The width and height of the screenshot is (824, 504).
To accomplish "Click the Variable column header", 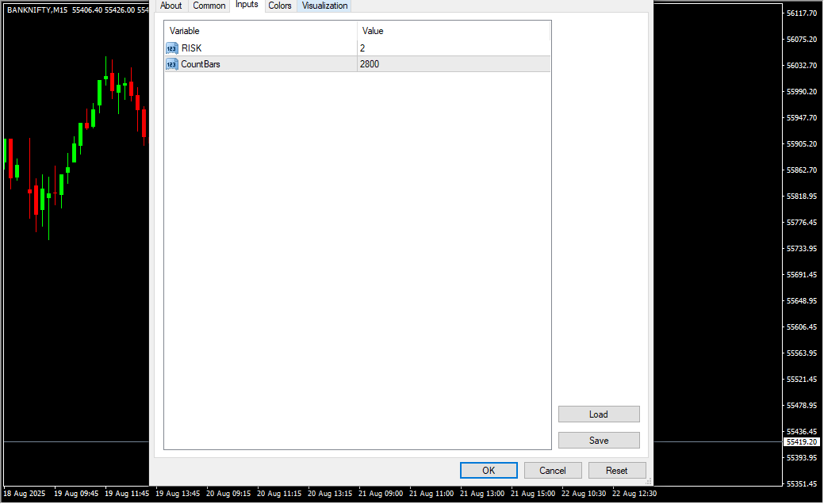I will [260, 31].
